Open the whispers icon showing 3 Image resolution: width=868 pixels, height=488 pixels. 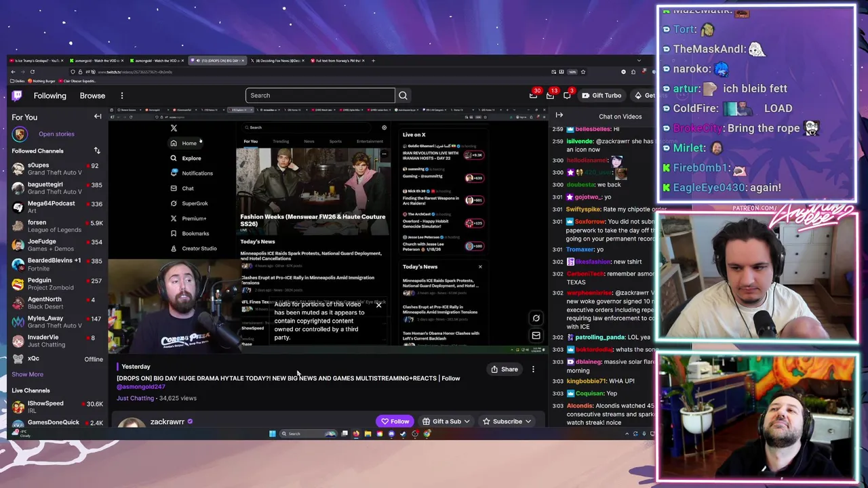567,96
